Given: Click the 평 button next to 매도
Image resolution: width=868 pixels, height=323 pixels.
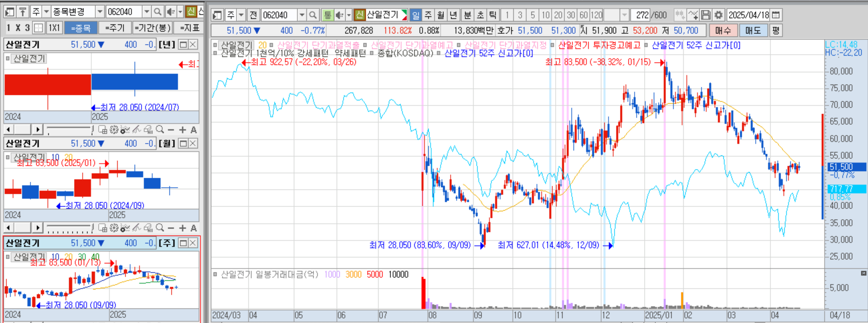Looking at the screenshot, I should (x=776, y=30).
